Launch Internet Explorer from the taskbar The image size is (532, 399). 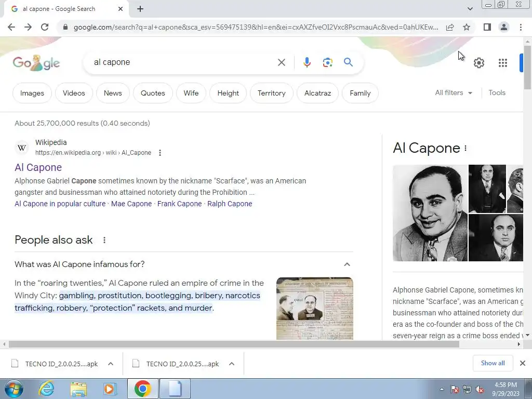click(x=46, y=389)
